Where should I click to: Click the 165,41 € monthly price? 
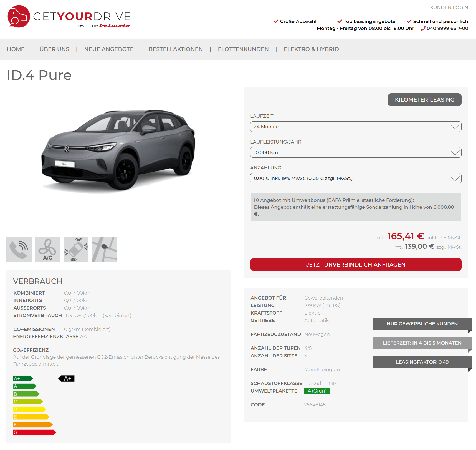pyautogui.click(x=406, y=236)
